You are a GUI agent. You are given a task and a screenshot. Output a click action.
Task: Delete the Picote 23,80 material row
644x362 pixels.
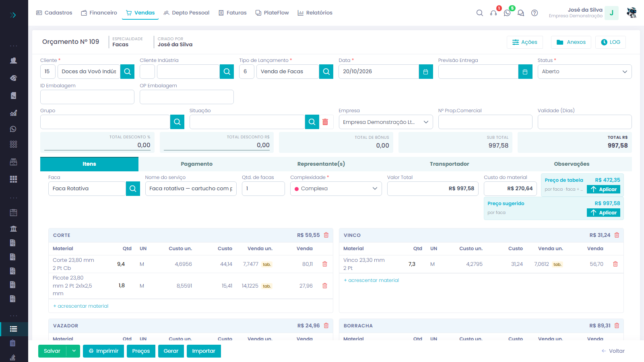[x=325, y=286]
